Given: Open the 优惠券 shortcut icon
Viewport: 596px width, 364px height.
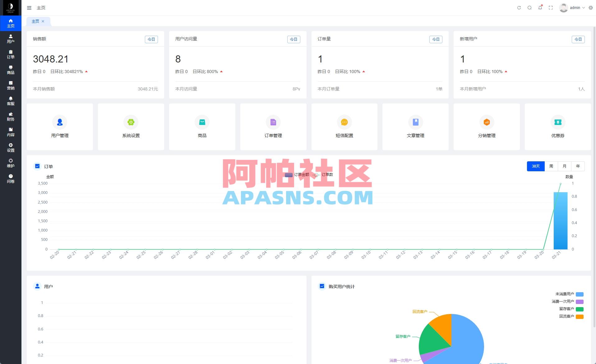Looking at the screenshot, I should click(x=558, y=122).
